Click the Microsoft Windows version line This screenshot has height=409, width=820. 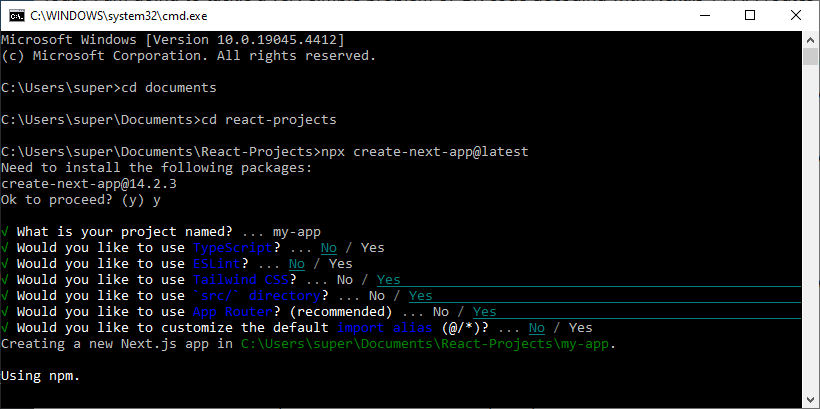click(x=173, y=40)
